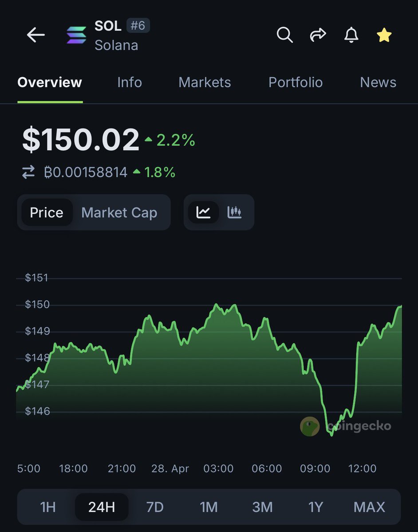
Task: Tap the #6 rank badge
Action: pos(138,26)
